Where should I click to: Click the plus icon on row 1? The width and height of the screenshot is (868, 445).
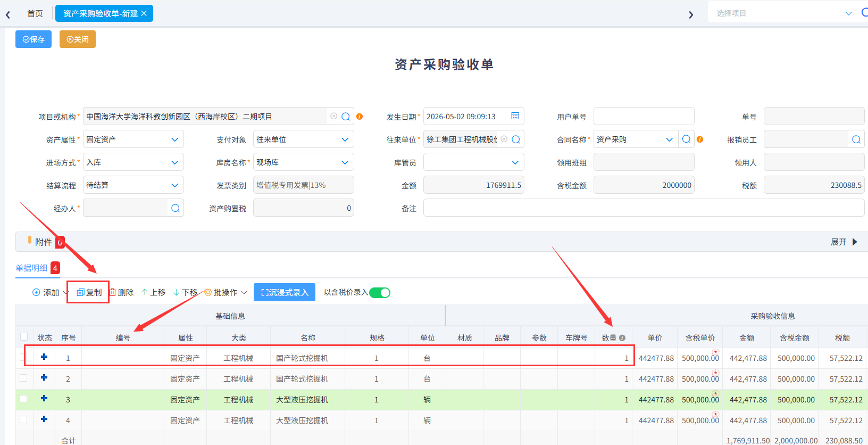click(44, 357)
